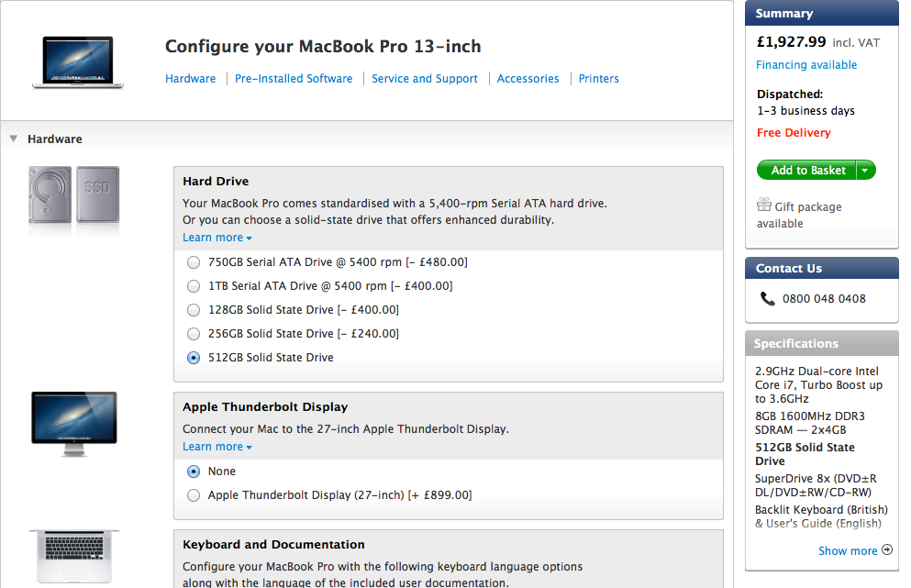
Task: Open the Accessories section link
Action: [528, 79]
